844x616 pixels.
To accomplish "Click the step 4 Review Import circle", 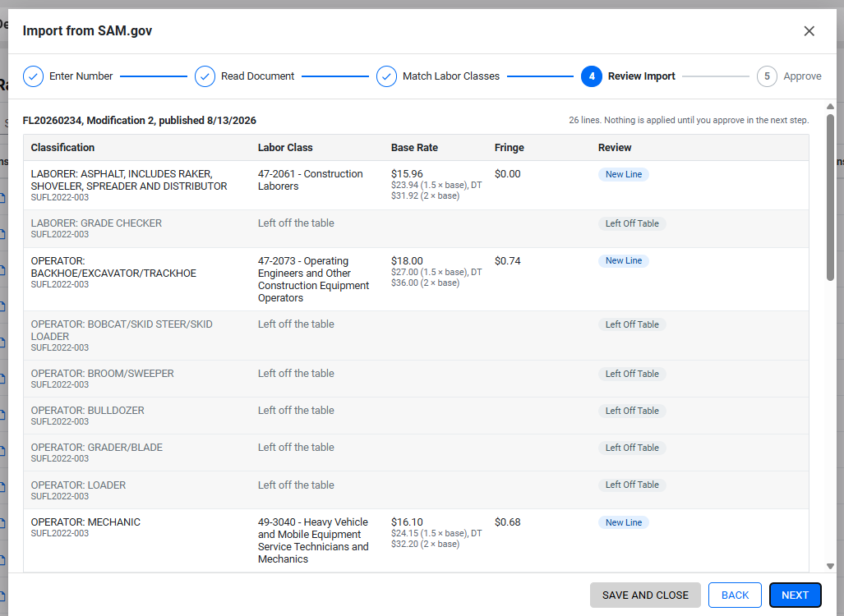I will tap(592, 76).
